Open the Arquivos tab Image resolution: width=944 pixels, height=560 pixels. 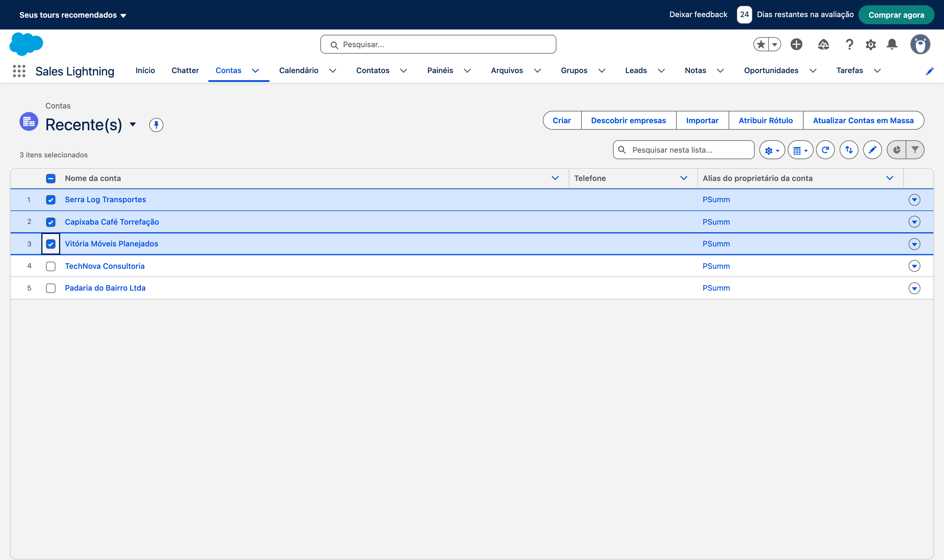coord(507,70)
